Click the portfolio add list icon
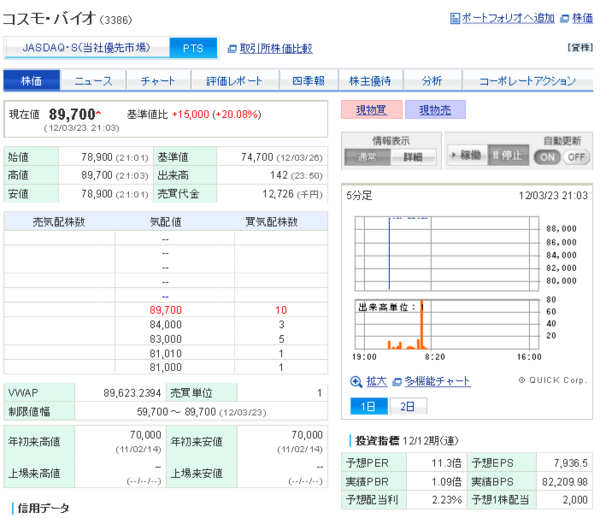The width and height of the screenshot is (600, 518). [x=455, y=18]
